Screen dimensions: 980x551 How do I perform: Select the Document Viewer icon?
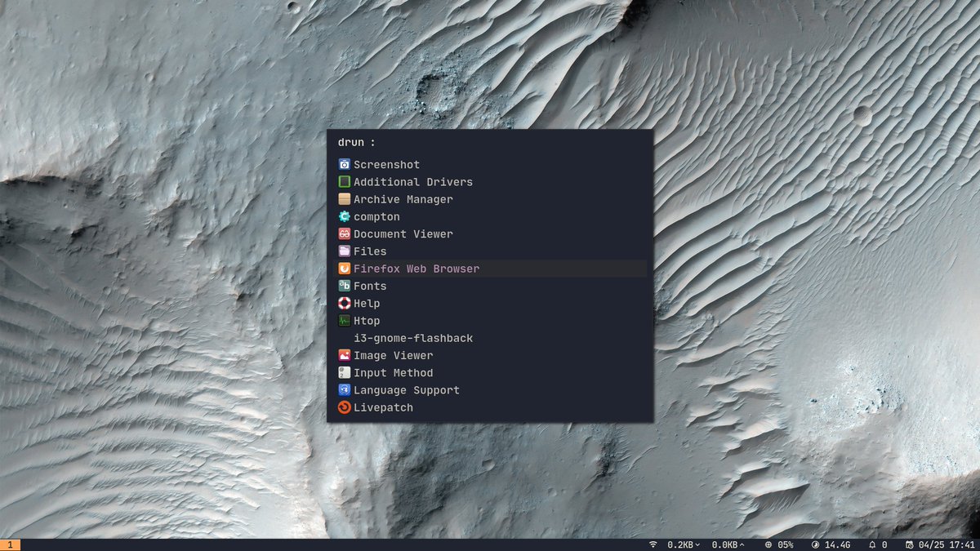coord(344,233)
